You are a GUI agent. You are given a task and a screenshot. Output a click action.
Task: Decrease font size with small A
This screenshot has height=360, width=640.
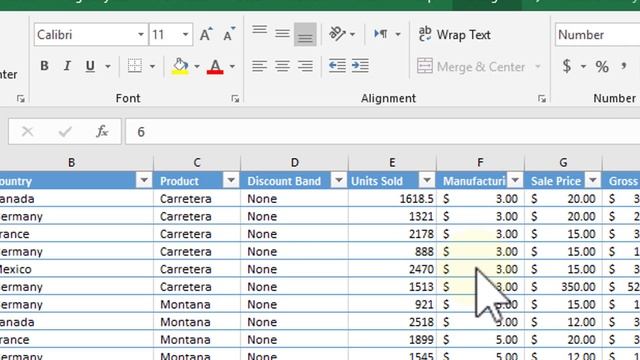229,34
